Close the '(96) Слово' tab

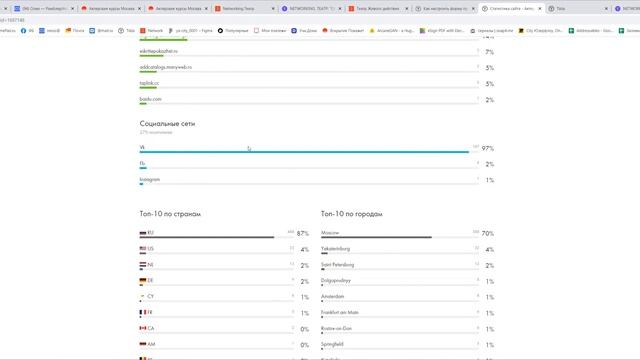[73, 9]
